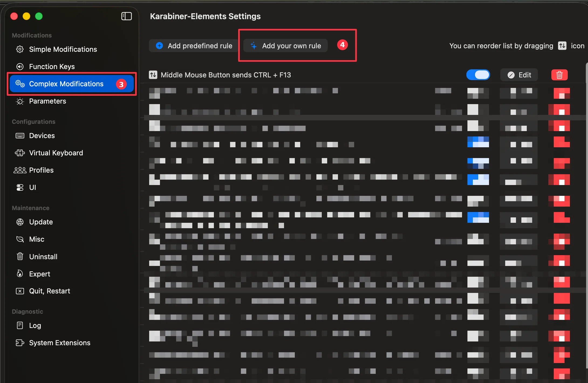Toggle the sidebar visibility control
The image size is (588, 383).
point(126,16)
